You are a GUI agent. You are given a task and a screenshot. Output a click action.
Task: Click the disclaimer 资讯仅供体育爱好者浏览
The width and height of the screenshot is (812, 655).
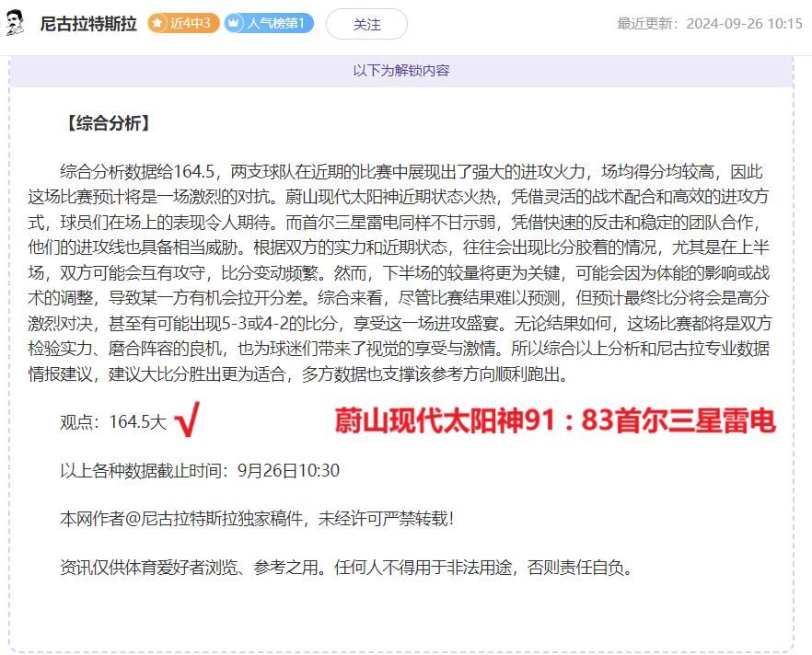[346, 568]
